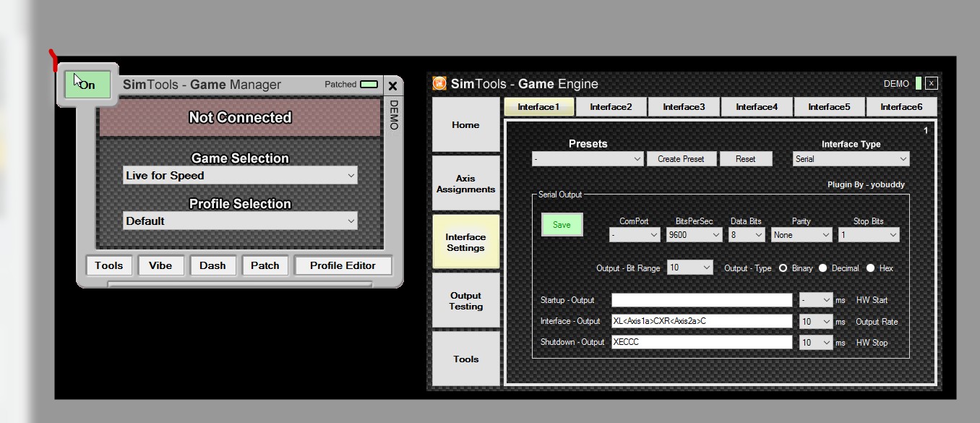This screenshot has width=980, height=423.
Task: Close the Game Manager window
Action: 392,86
